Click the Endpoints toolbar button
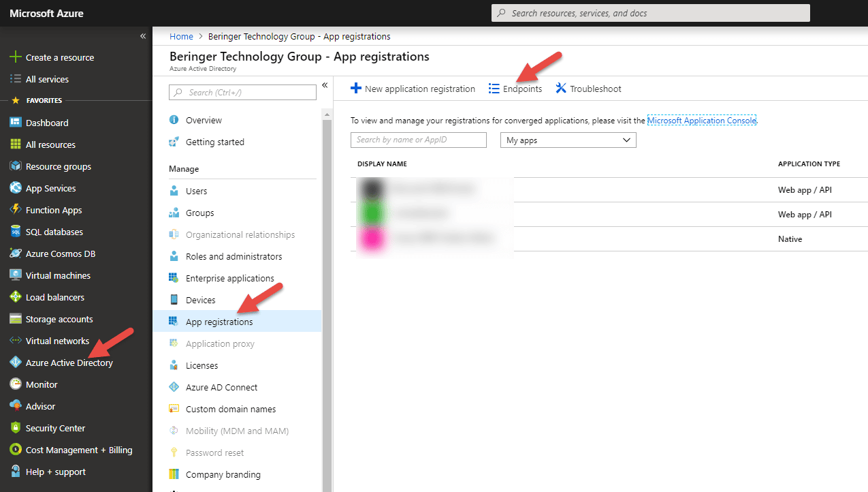This screenshot has width=868, height=492. tap(515, 89)
